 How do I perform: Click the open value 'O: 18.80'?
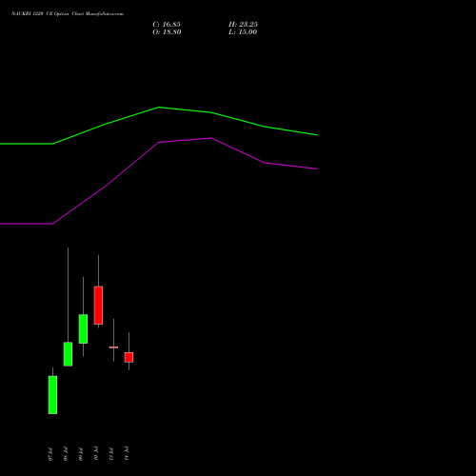click(x=167, y=32)
